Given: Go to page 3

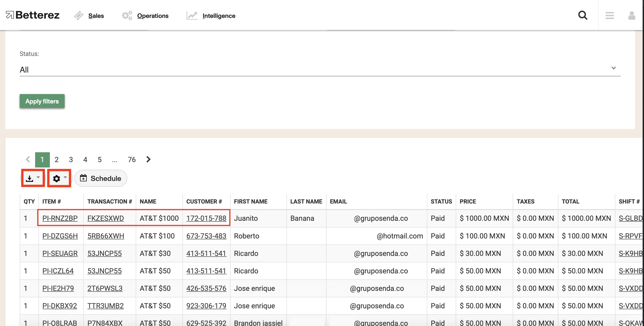Looking at the screenshot, I should (x=71, y=159).
